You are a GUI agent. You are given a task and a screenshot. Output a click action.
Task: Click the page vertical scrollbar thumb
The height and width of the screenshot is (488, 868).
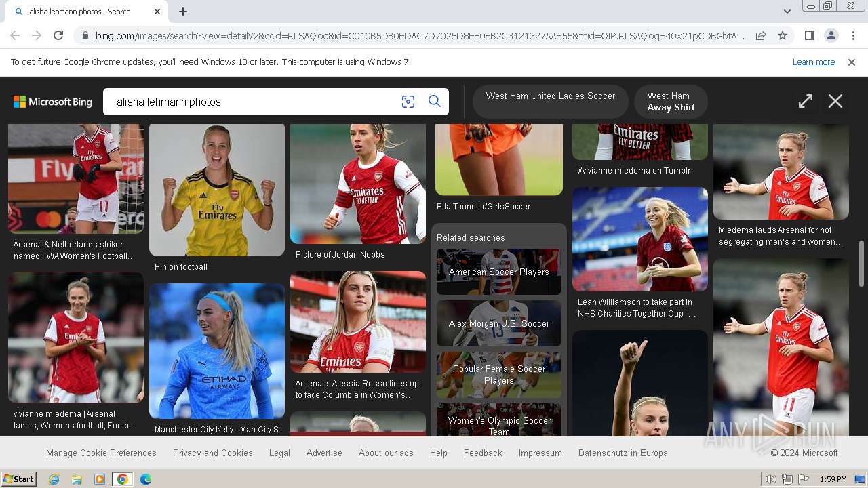point(862,264)
